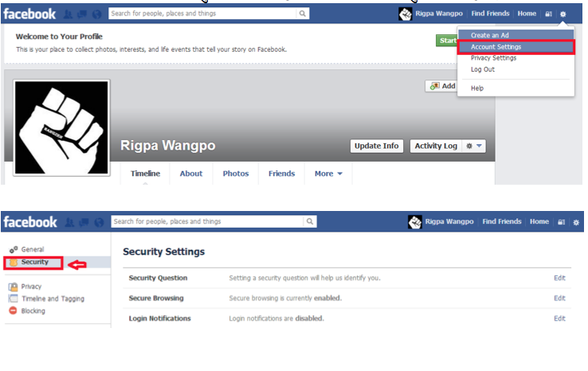This screenshot has height=371, width=588.
Task: Open notifications globe icon in top navbar
Action: 96,14
